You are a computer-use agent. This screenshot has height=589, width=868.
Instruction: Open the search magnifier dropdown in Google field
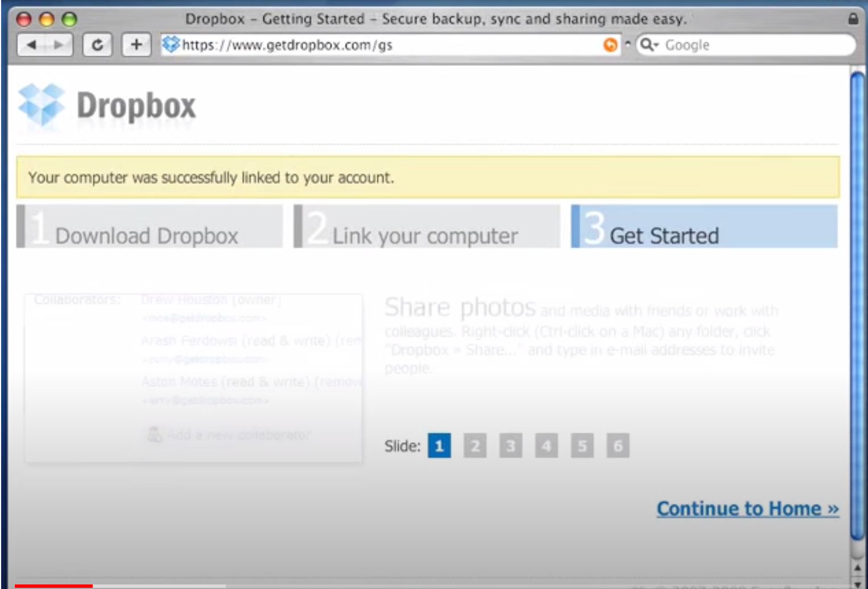[x=649, y=44]
